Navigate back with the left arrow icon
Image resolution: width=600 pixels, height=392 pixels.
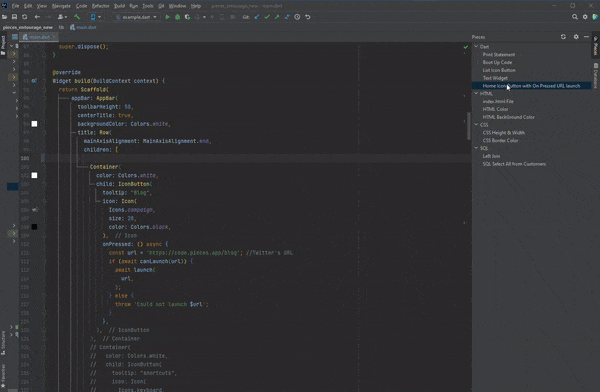coord(37,17)
